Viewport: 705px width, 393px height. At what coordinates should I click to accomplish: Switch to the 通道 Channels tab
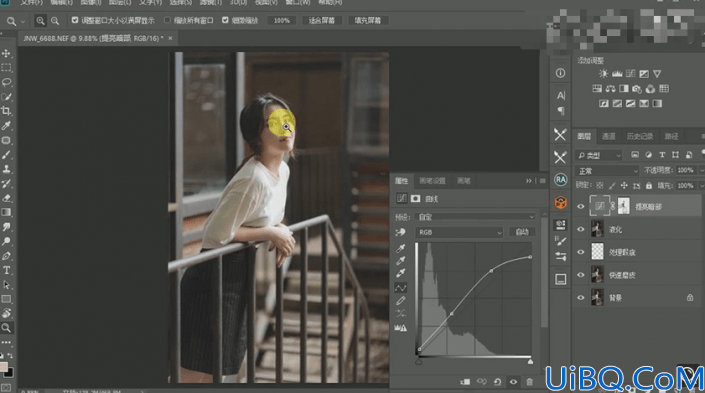point(608,136)
